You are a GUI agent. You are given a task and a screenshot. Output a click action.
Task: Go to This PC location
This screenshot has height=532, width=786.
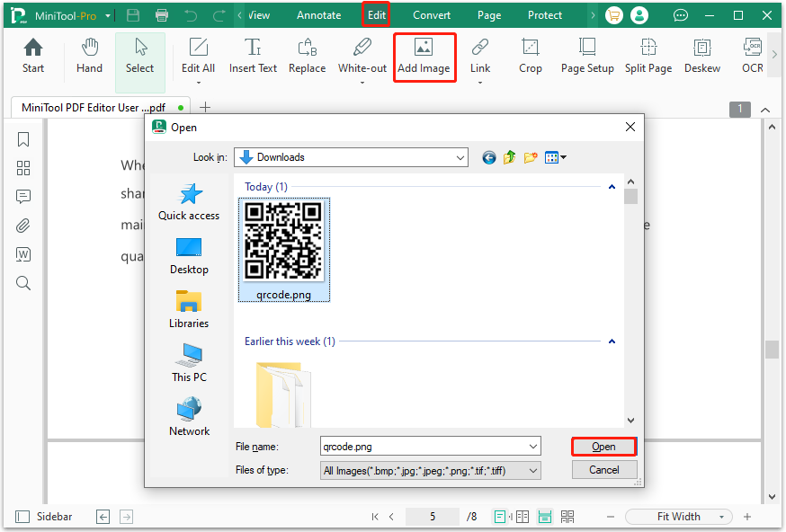[189, 363]
